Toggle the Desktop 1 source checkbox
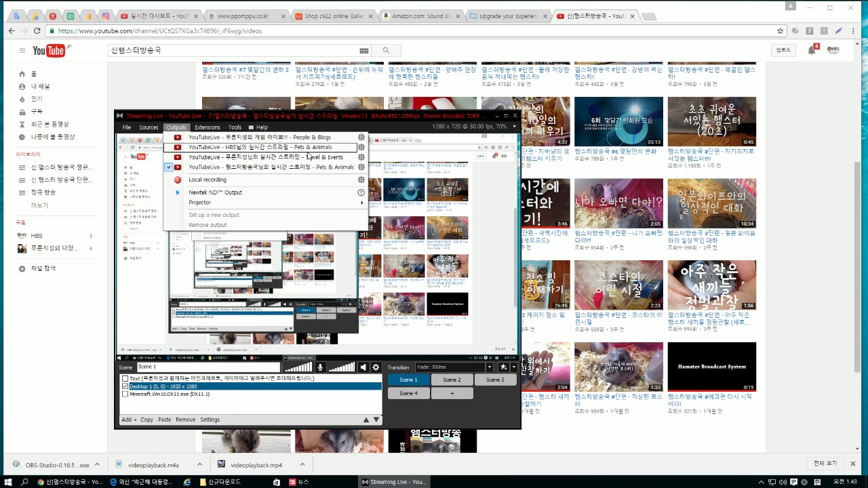The image size is (868, 488). tap(125, 386)
